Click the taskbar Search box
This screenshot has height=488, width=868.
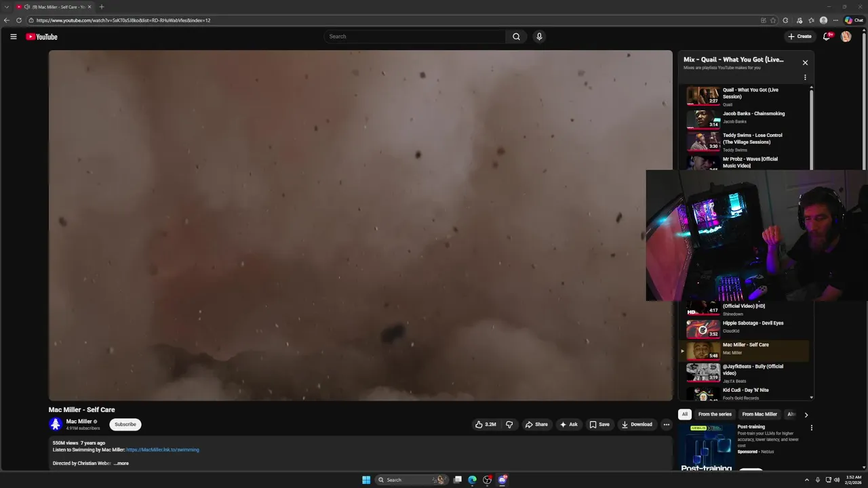412,480
